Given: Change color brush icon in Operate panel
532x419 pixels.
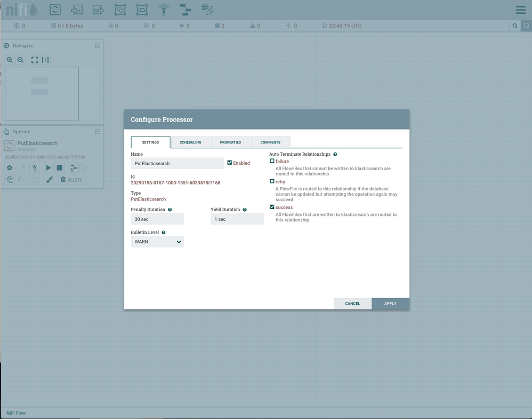Looking at the screenshot, I should [x=50, y=180].
